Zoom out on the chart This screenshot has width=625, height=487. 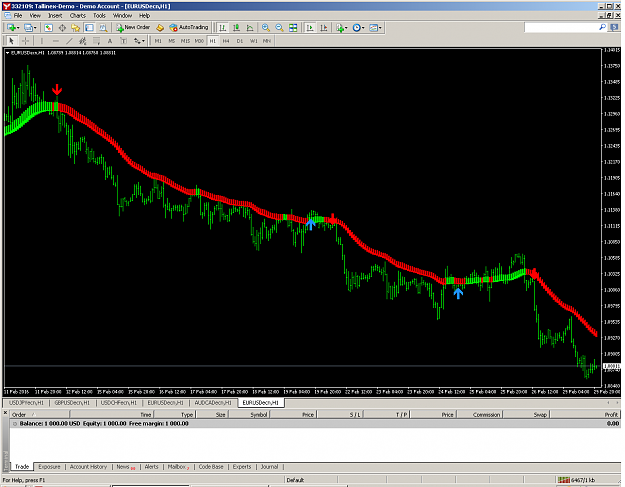point(279,27)
